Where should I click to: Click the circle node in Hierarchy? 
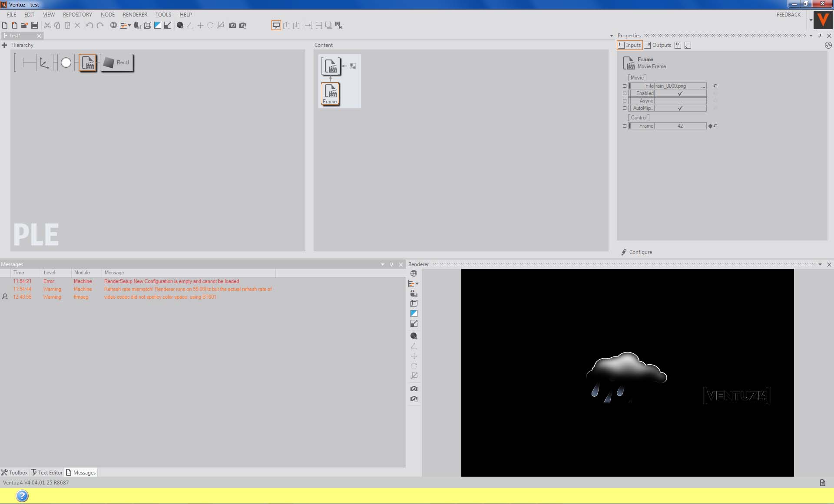pyautogui.click(x=66, y=63)
